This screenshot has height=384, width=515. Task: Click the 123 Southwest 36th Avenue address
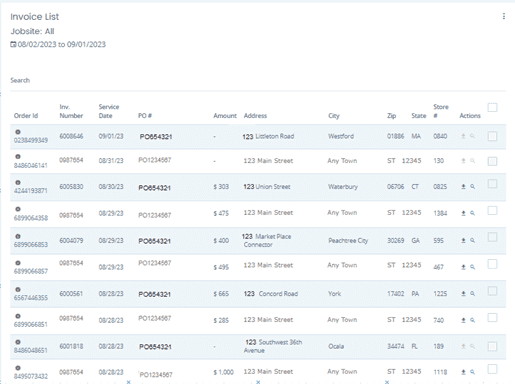point(273,346)
